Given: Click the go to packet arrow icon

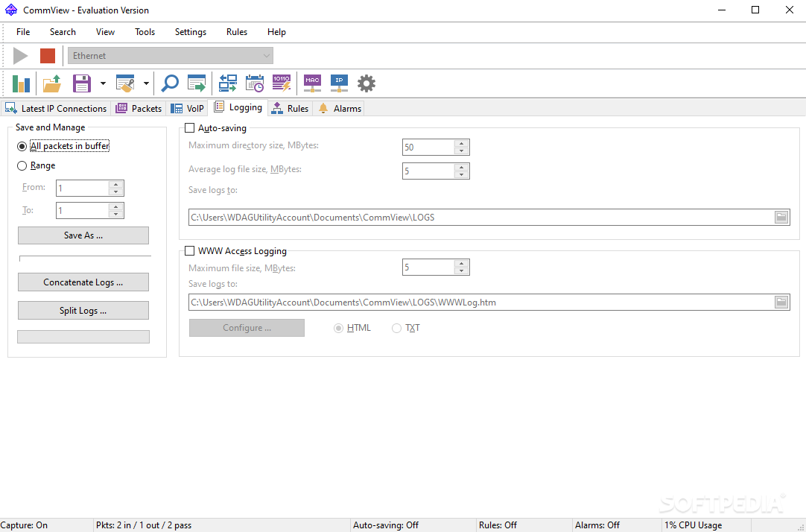Looking at the screenshot, I should pyautogui.click(x=197, y=83).
